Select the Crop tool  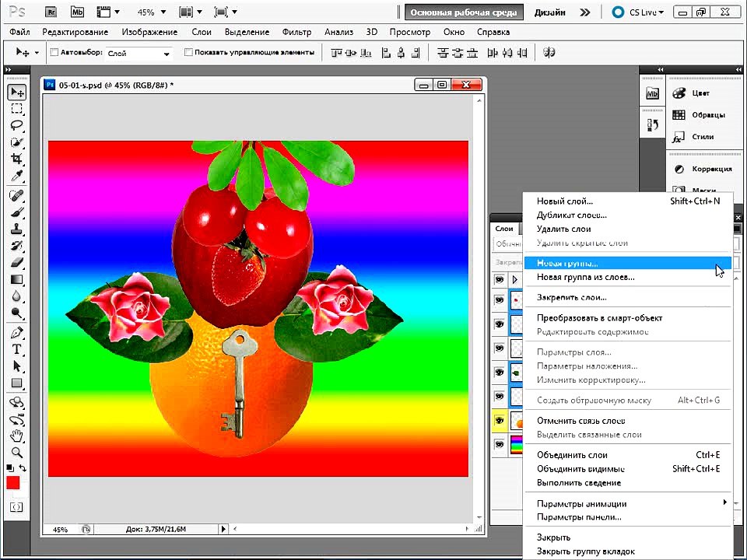pyautogui.click(x=16, y=159)
